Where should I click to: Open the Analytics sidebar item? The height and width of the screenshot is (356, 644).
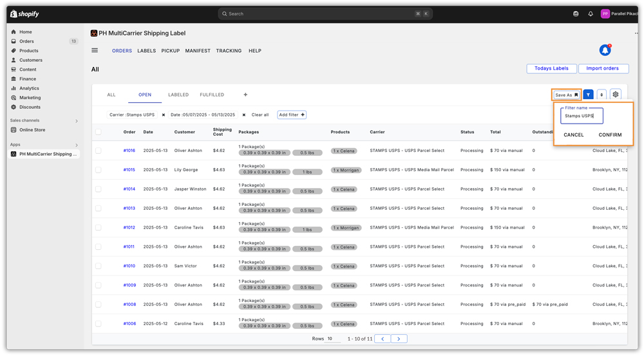[x=29, y=88]
